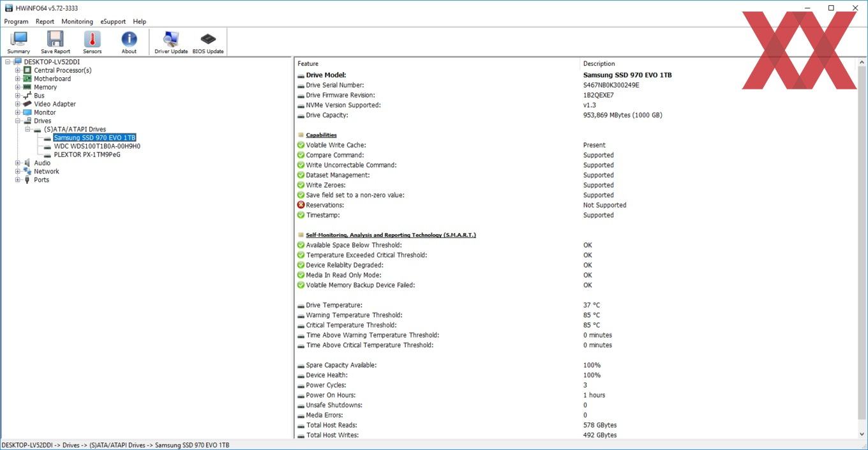Image resolution: width=868 pixels, height=450 pixels.
Task: Select the Audio tree node
Action: (42, 163)
